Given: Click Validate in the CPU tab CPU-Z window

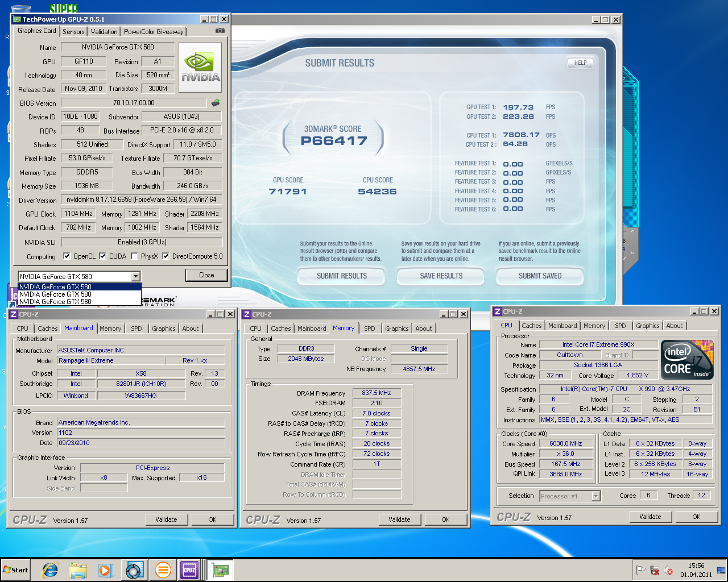Looking at the screenshot, I should pos(650,517).
